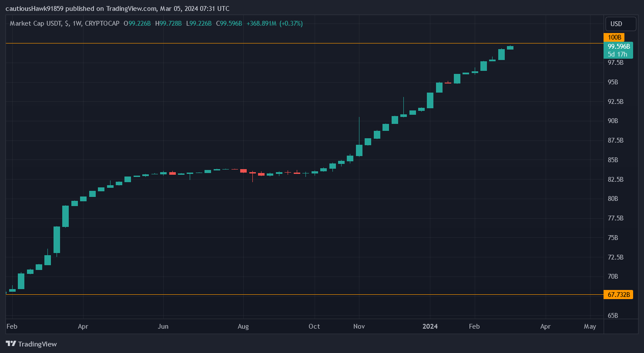This screenshot has width=644, height=353.
Task: Select the Nov label on the time axis
Action: 359,326
